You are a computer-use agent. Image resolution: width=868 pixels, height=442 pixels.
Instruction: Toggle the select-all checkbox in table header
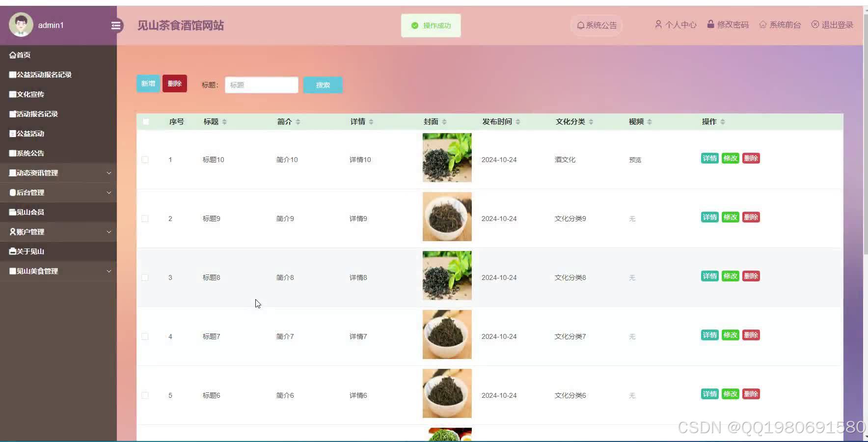click(x=145, y=121)
